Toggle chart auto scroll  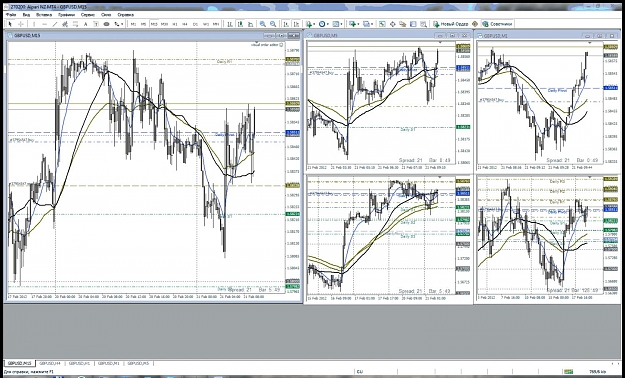[x=287, y=24]
